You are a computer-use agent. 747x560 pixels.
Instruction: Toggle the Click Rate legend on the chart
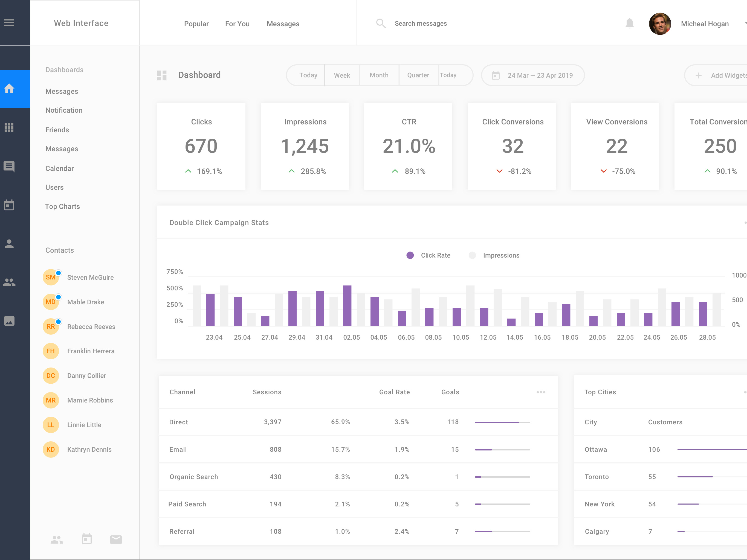pos(428,255)
